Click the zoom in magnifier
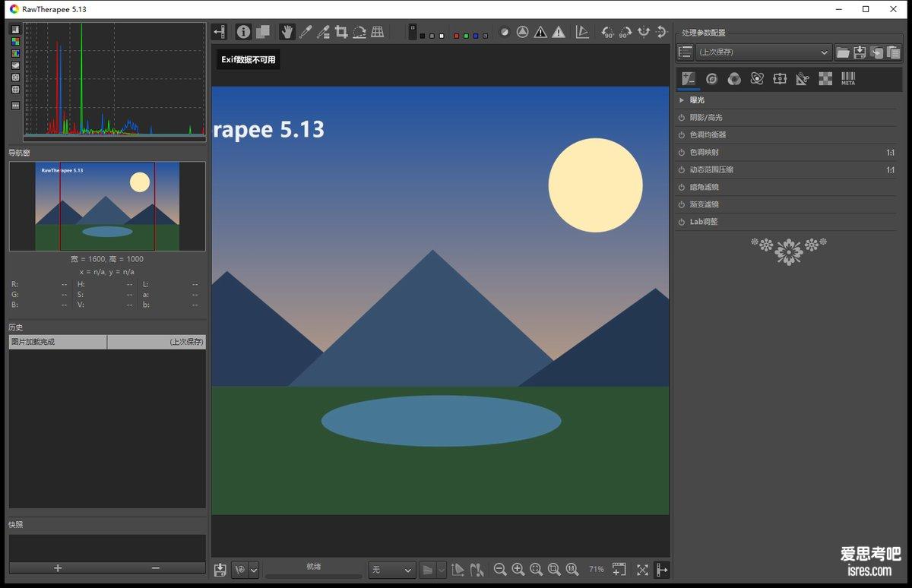Screen dimensions: 912x588 518,570
